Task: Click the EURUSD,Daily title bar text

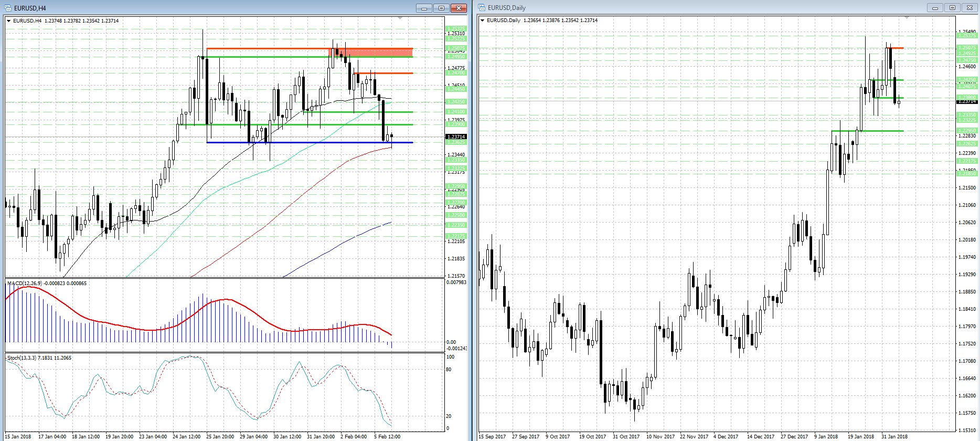Action: [506, 7]
